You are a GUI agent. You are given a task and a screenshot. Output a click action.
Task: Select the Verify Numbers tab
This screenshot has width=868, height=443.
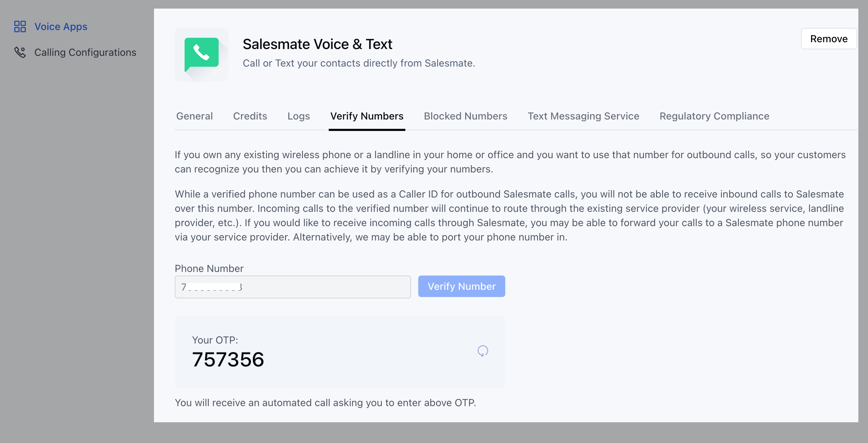point(367,116)
